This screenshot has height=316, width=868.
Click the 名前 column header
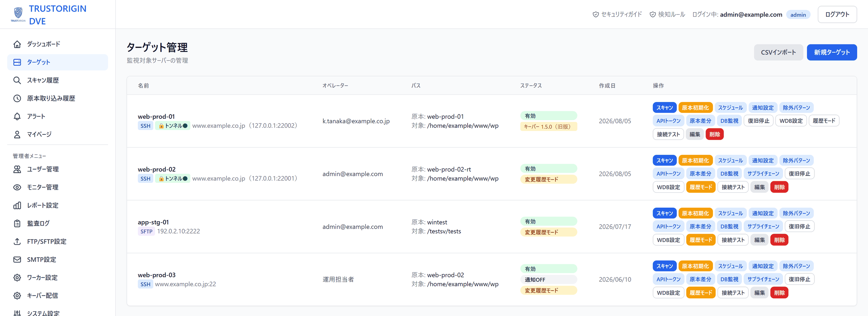point(143,86)
